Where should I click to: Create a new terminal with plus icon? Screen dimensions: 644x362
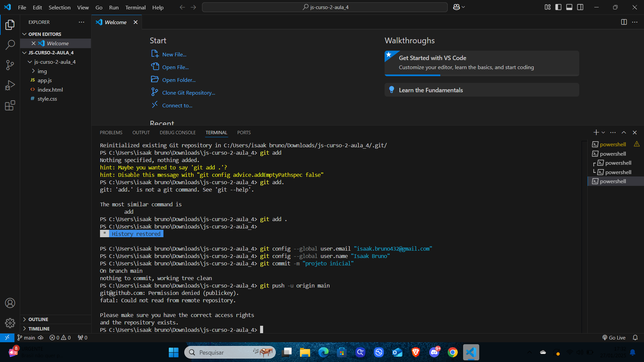pyautogui.click(x=596, y=133)
